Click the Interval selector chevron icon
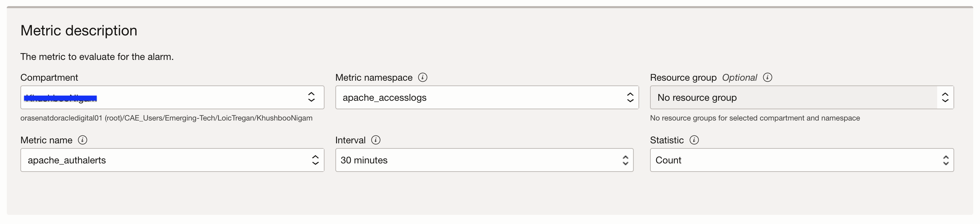The width and height of the screenshot is (980, 224). 625,160
